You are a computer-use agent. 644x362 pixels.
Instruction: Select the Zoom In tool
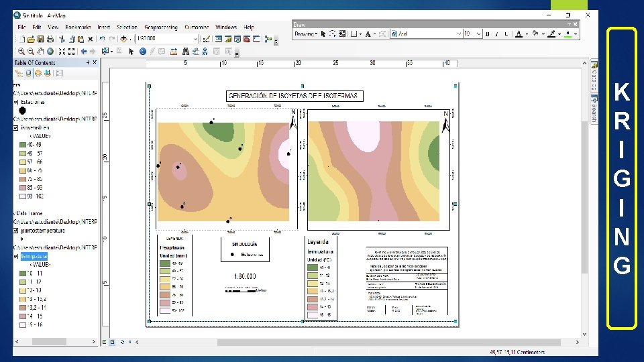point(21,51)
